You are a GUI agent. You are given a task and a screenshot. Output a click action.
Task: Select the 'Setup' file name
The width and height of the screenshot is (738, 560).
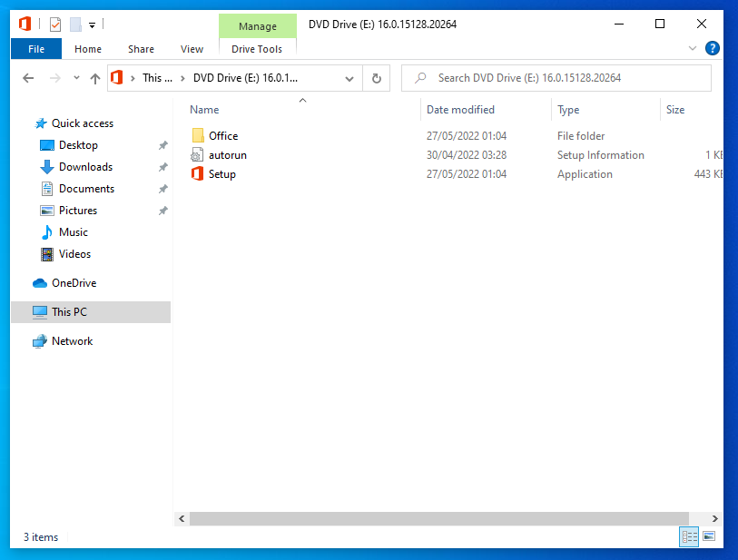tap(222, 174)
